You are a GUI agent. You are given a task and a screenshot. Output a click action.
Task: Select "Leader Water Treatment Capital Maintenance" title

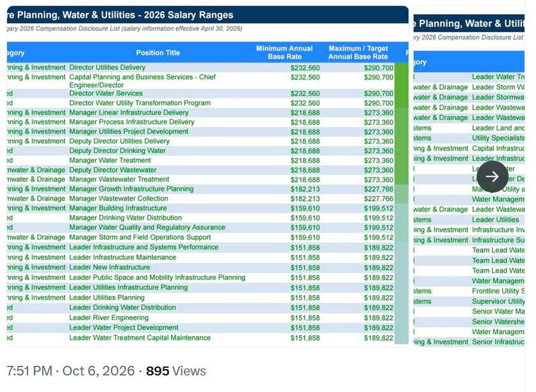pyautogui.click(x=140, y=338)
